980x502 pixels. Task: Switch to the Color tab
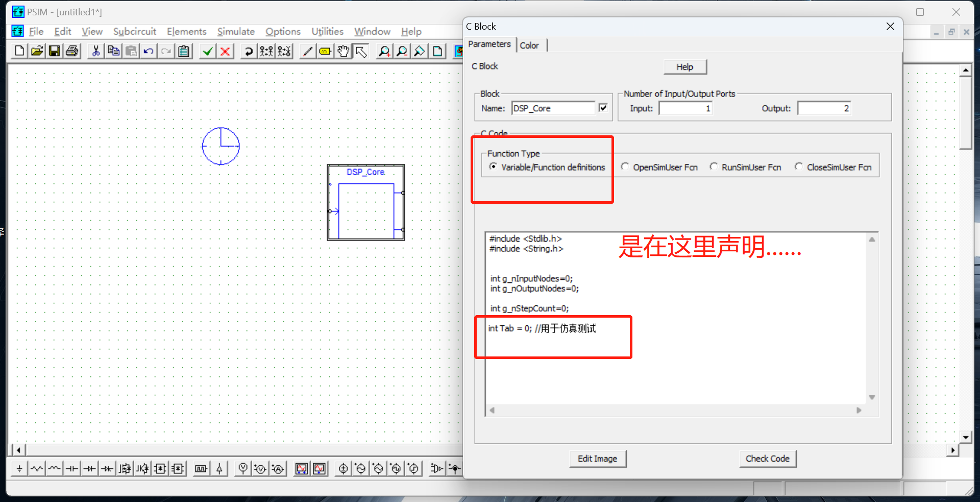[x=530, y=45]
